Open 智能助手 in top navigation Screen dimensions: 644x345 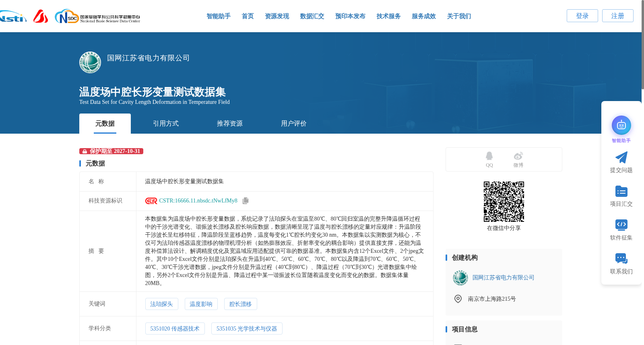(x=219, y=16)
